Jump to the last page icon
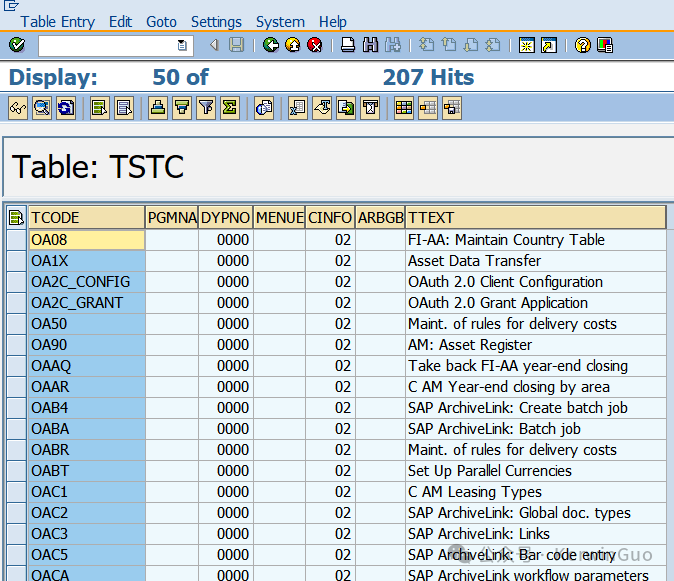 tap(493, 45)
